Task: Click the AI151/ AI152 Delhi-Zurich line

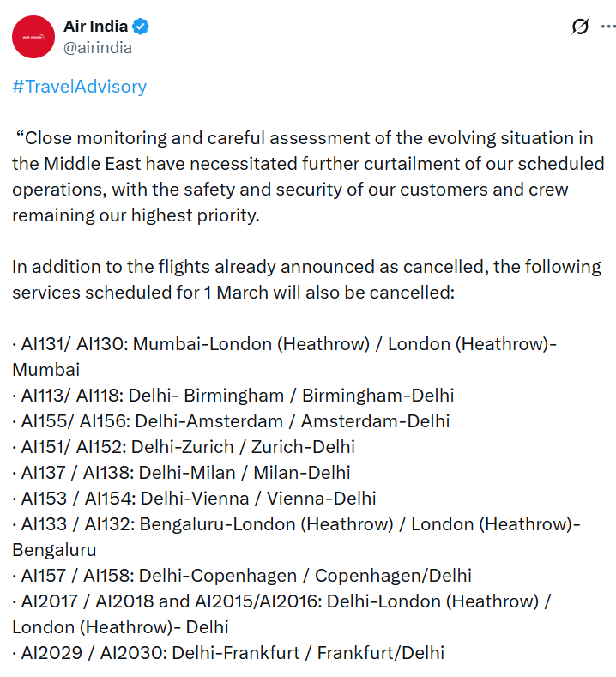Action: 184,447
